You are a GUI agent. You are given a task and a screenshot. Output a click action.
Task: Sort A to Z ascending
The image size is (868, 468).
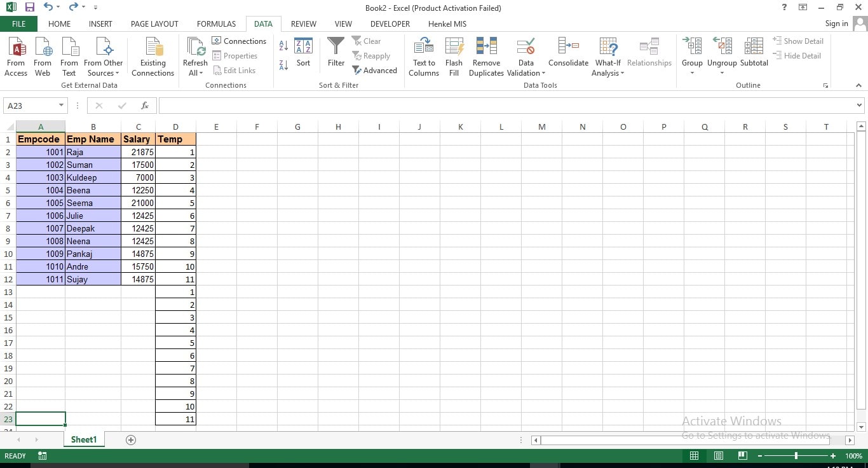(283, 45)
